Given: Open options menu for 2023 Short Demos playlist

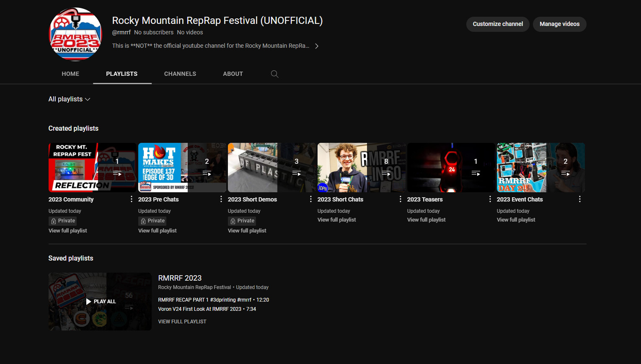Looking at the screenshot, I should pyautogui.click(x=311, y=199).
